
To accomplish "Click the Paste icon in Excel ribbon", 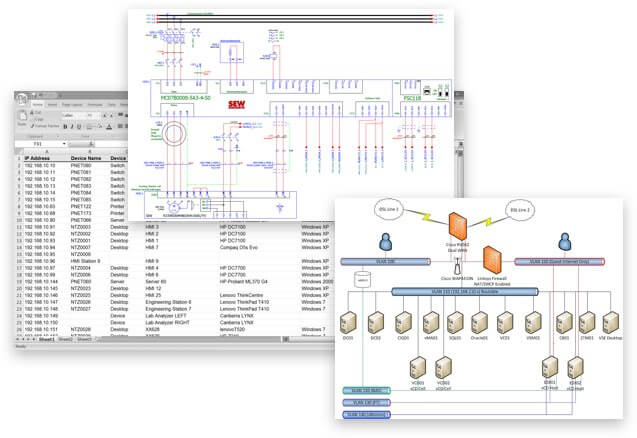I will click(x=23, y=118).
